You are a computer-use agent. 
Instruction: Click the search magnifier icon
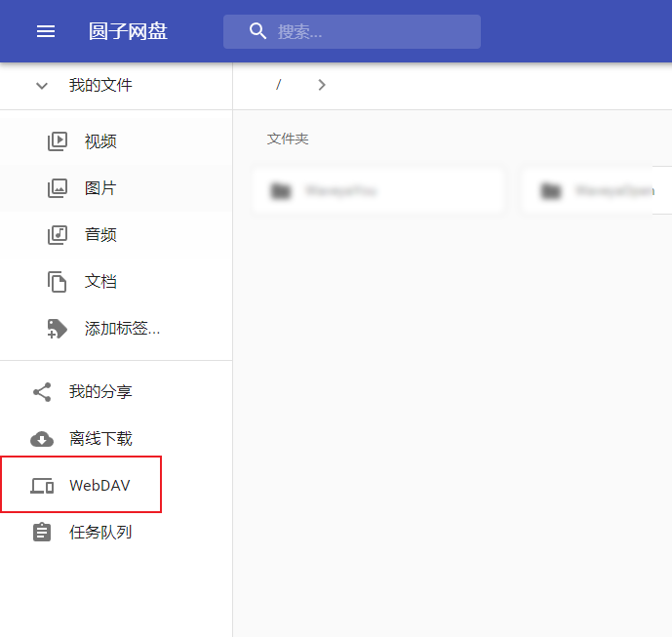[258, 31]
